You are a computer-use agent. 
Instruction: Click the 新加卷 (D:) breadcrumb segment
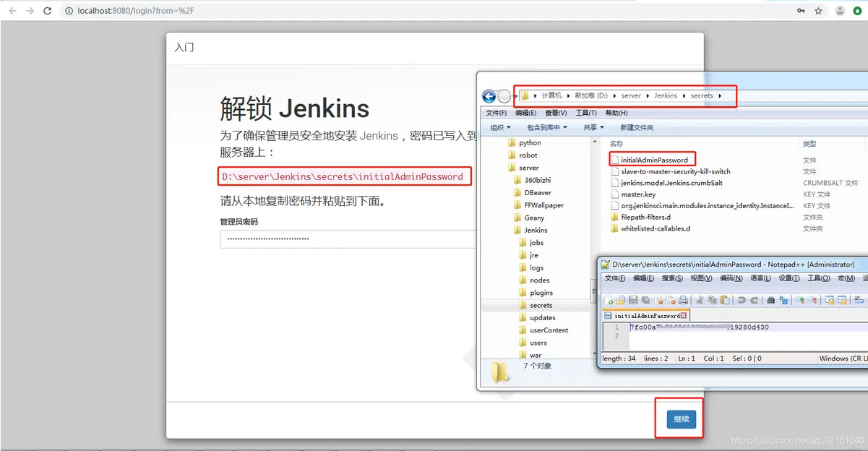(x=590, y=95)
